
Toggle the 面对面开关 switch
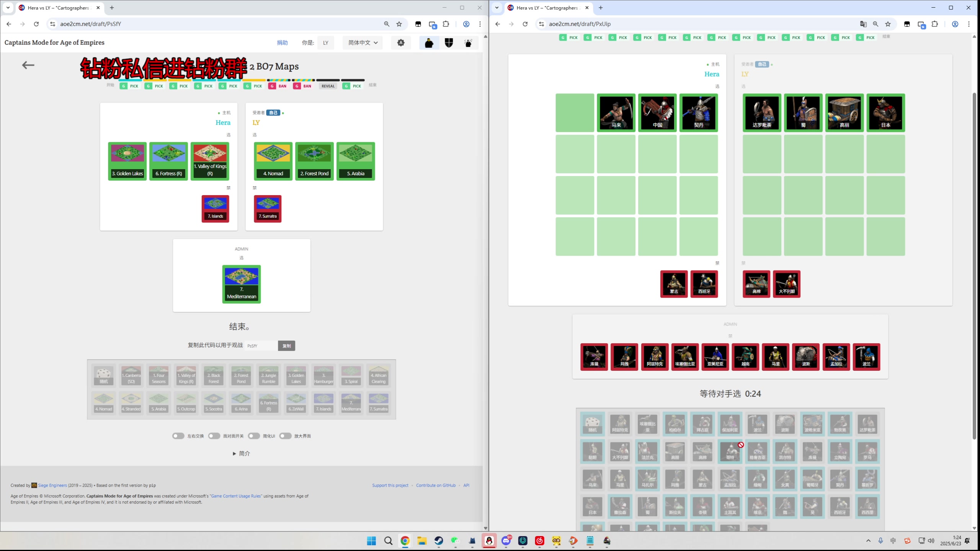click(x=214, y=436)
